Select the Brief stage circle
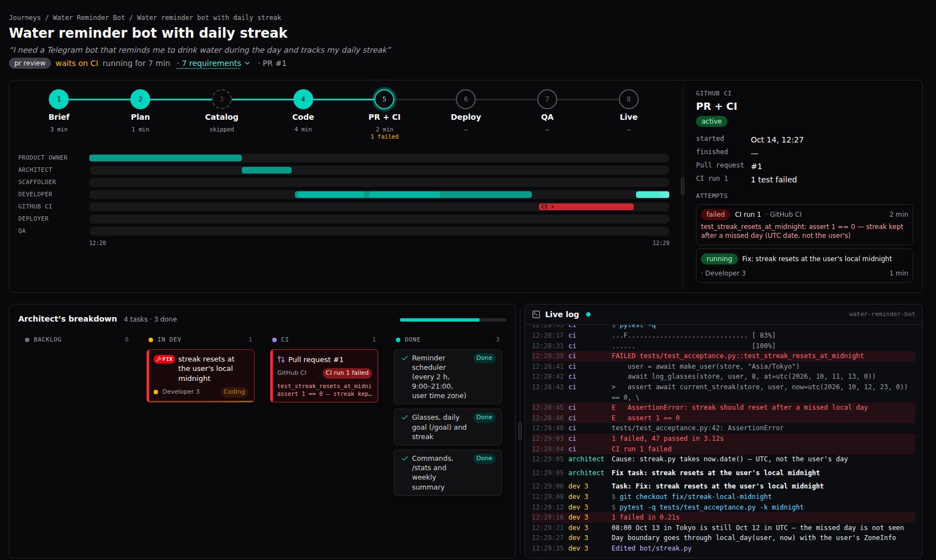 pyautogui.click(x=59, y=99)
